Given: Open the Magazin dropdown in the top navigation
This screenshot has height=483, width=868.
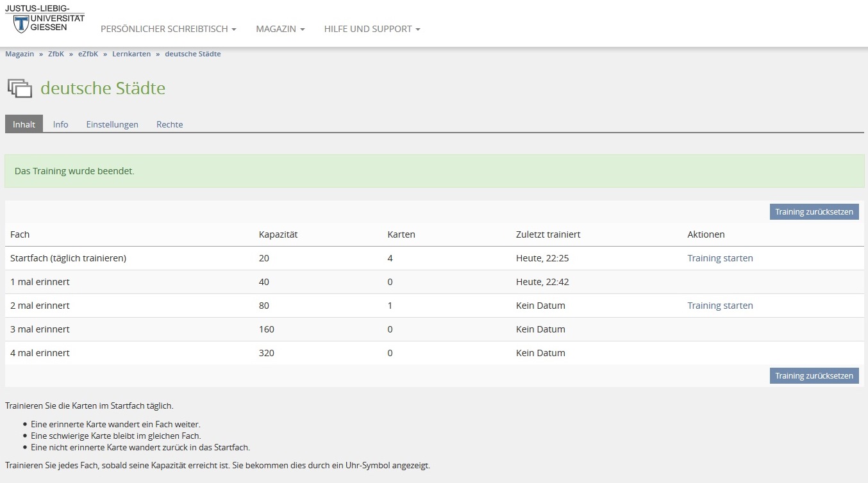Looking at the screenshot, I should 280,29.
